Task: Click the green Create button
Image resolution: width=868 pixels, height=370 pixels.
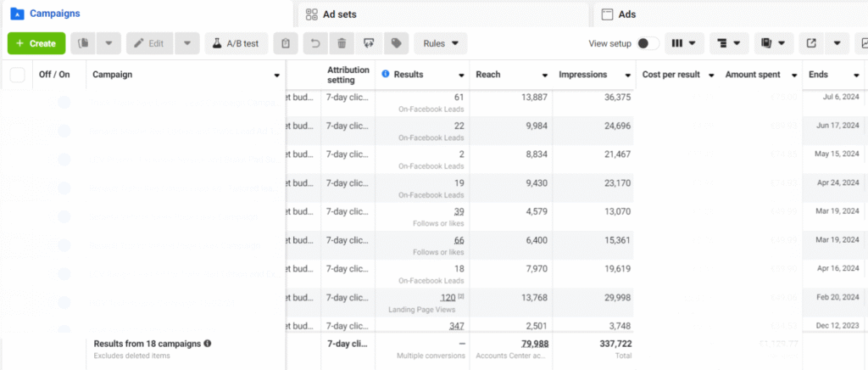Action: (36, 43)
